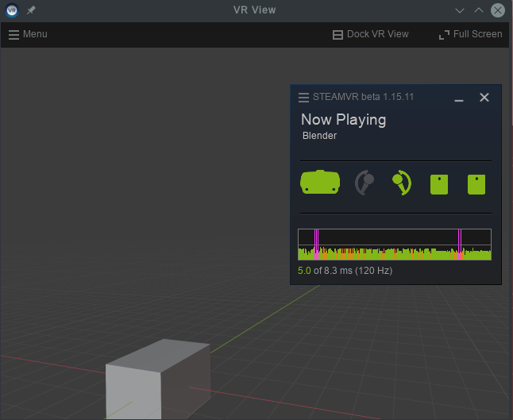Viewport: 513px width, 420px height.
Task: Click the Full Screen expand icon
Action: click(444, 35)
